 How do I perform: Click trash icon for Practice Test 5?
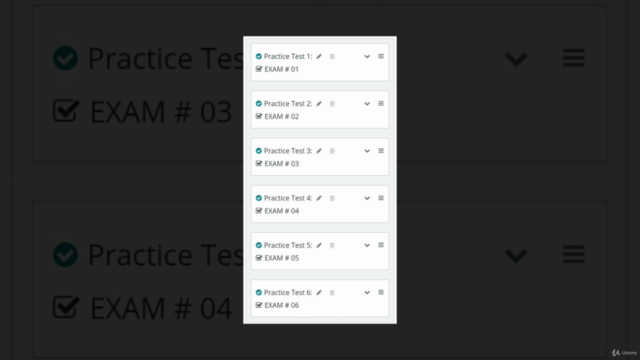[x=332, y=245]
